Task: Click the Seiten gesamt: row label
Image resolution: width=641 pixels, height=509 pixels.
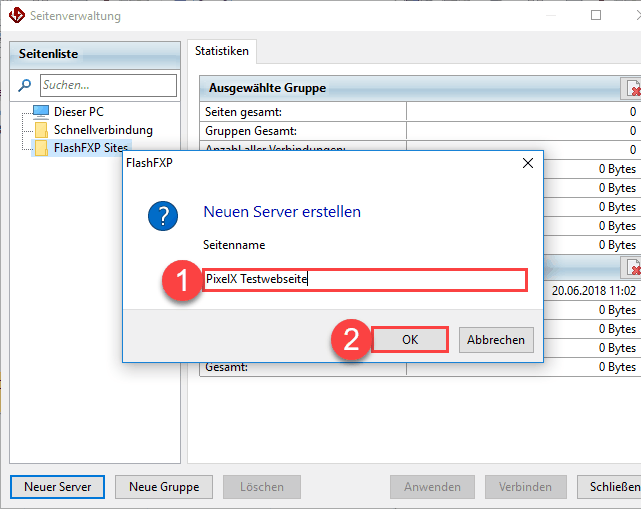Action: click(243, 112)
